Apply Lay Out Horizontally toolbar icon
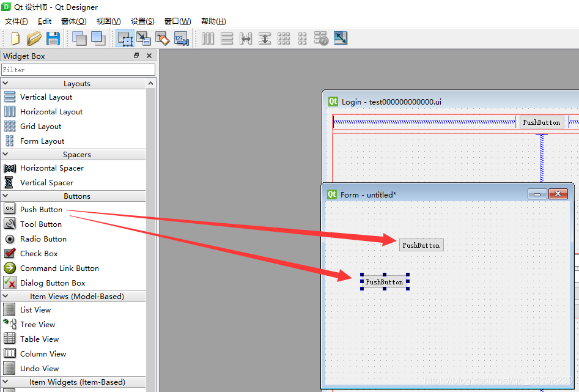The height and width of the screenshot is (392, 579). (208, 39)
